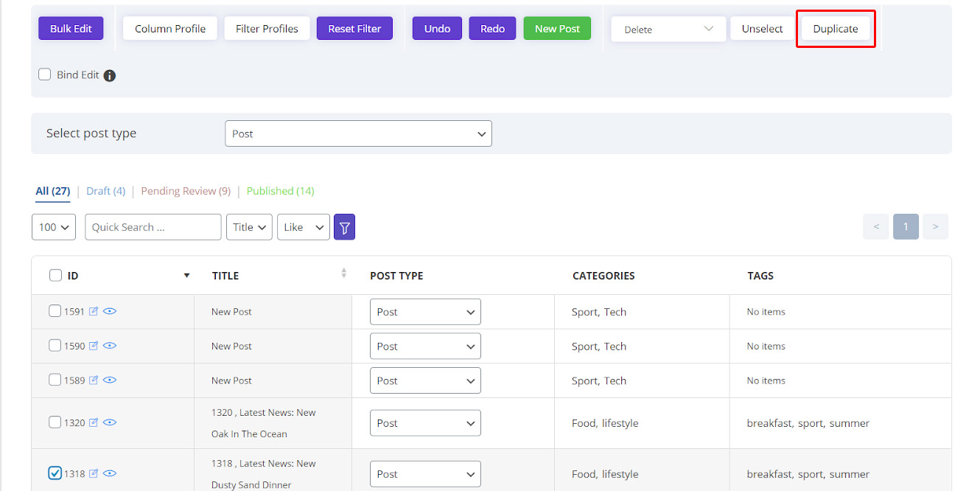This screenshot has height=491, width=980.
Task: Select page number 1
Action: [x=906, y=226]
